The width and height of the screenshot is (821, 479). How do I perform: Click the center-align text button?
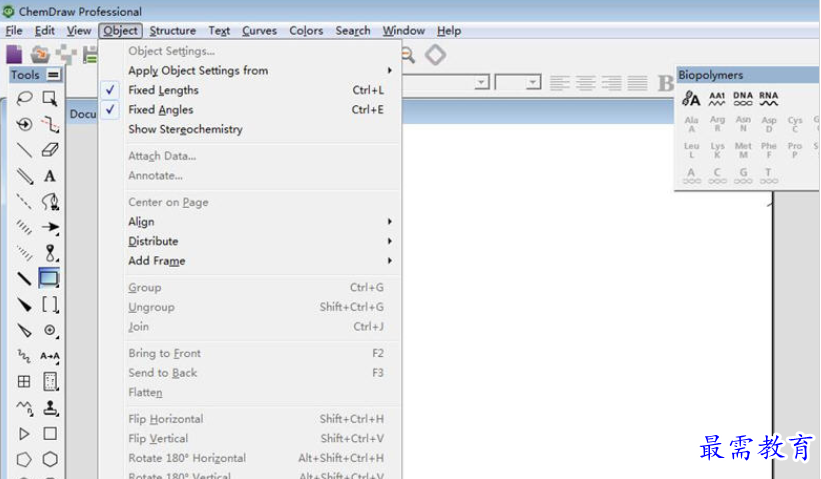(x=585, y=83)
